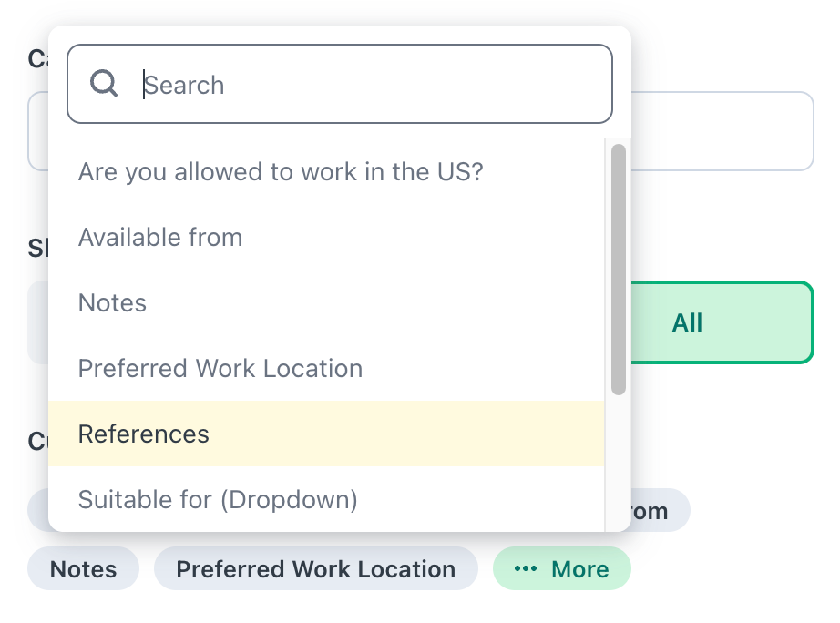Click the 'Search' placeholder text
840x623 pixels.
click(184, 86)
